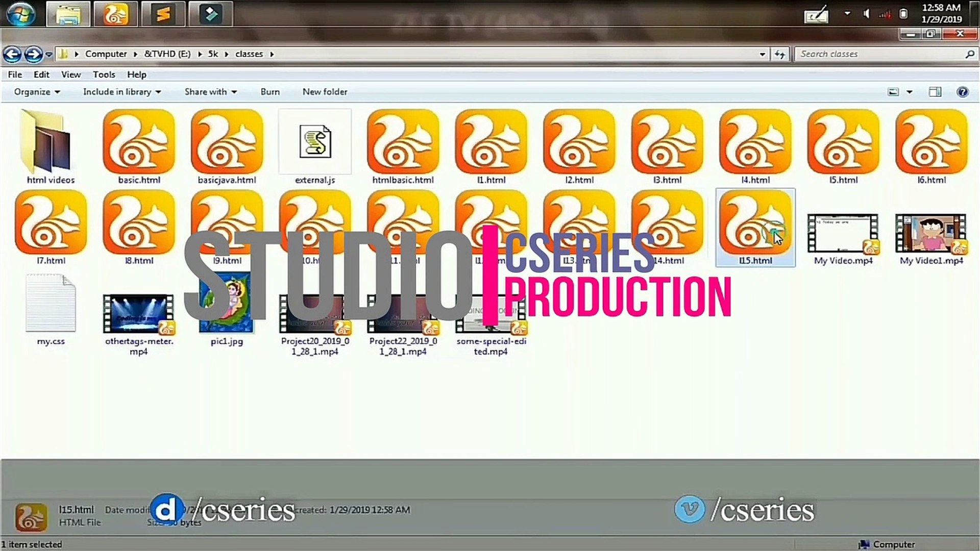The height and width of the screenshot is (551, 980).
Task: Toggle the preview pane
Action: 935,92
